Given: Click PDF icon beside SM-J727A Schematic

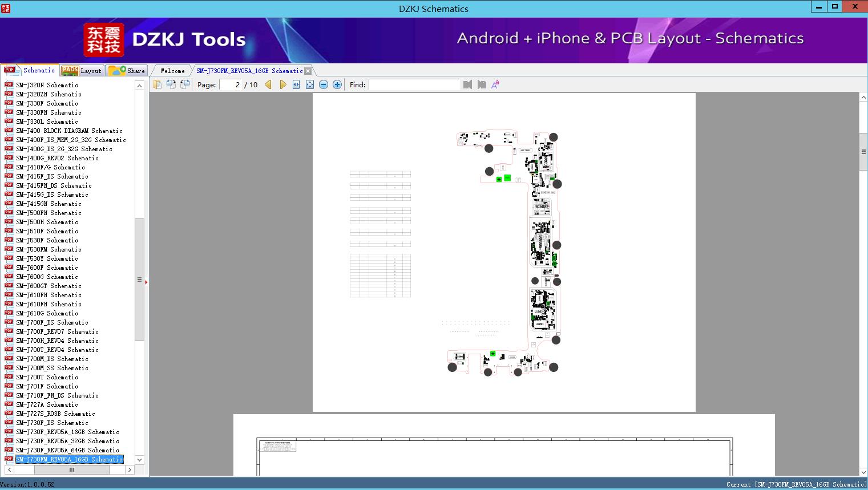Looking at the screenshot, I should (9, 404).
